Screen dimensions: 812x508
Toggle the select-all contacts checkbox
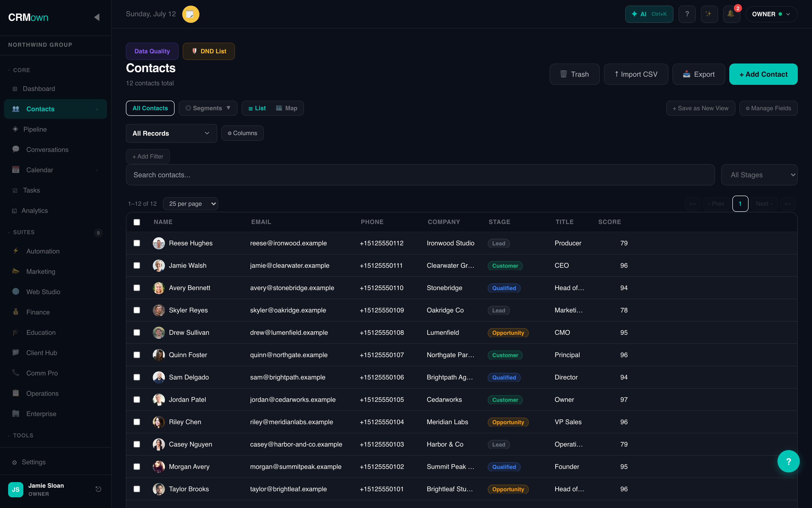[137, 222]
